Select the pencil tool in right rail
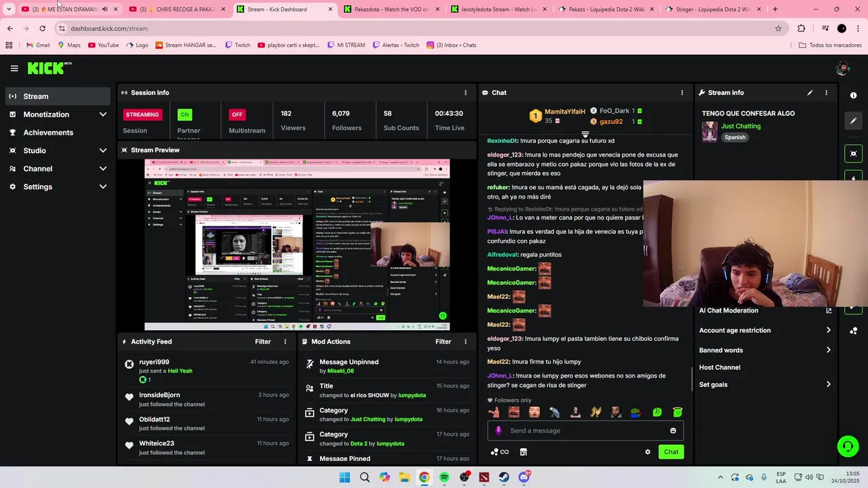Viewport: 868px width, 488px height. (854, 121)
